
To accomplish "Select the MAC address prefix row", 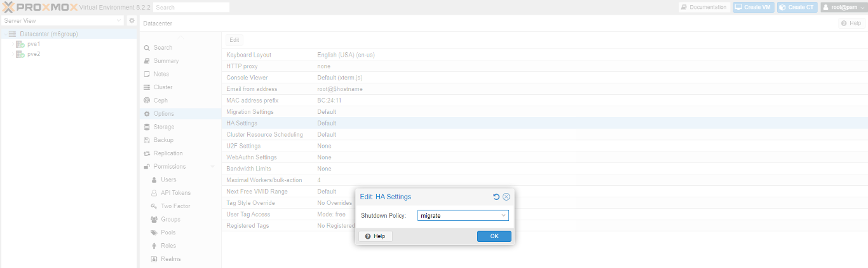I will pyautogui.click(x=545, y=101).
